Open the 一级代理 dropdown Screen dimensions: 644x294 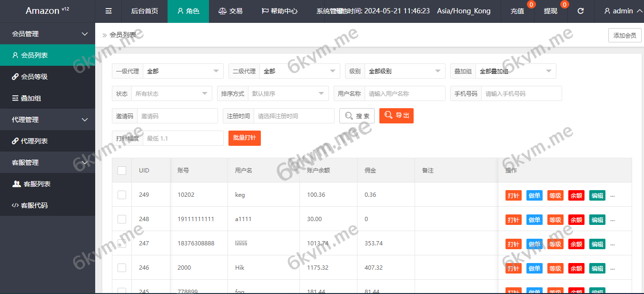183,71
